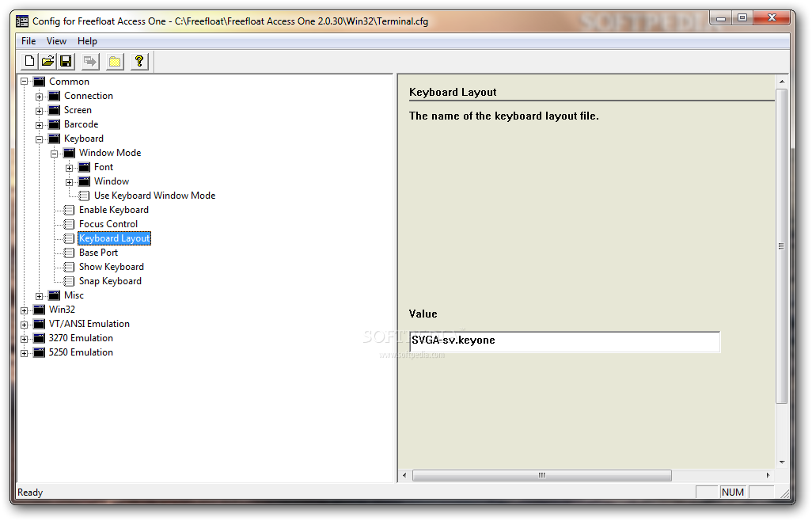Open the File menu

(28, 41)
